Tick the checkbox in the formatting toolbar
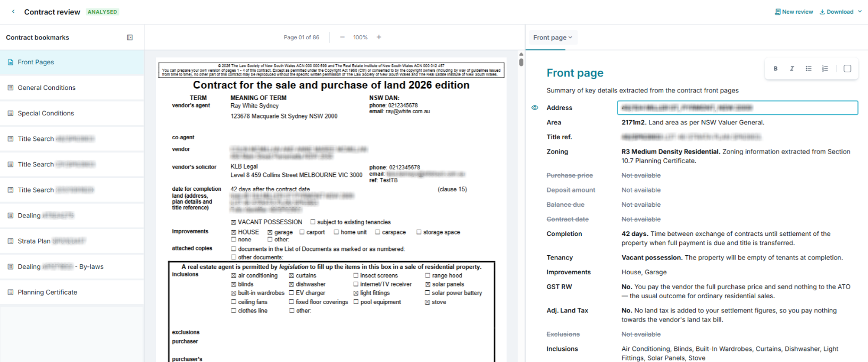868x362 pixels. click(x=847, y=69)
